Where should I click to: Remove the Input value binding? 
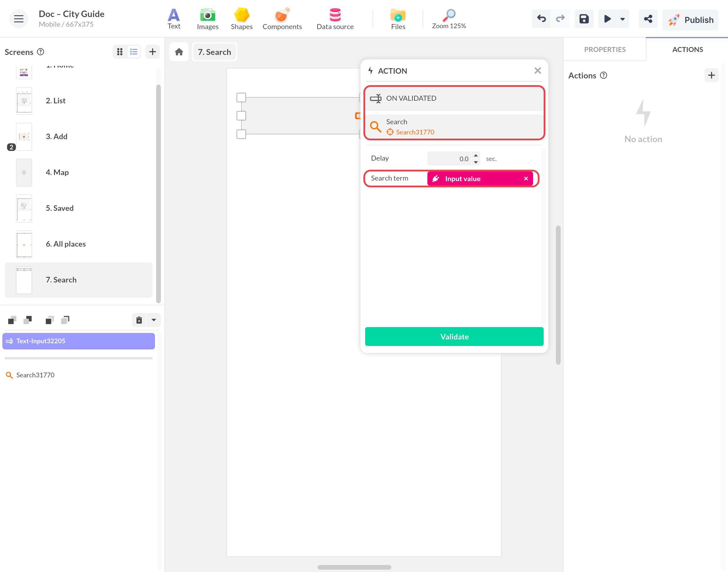pos(526,179)
